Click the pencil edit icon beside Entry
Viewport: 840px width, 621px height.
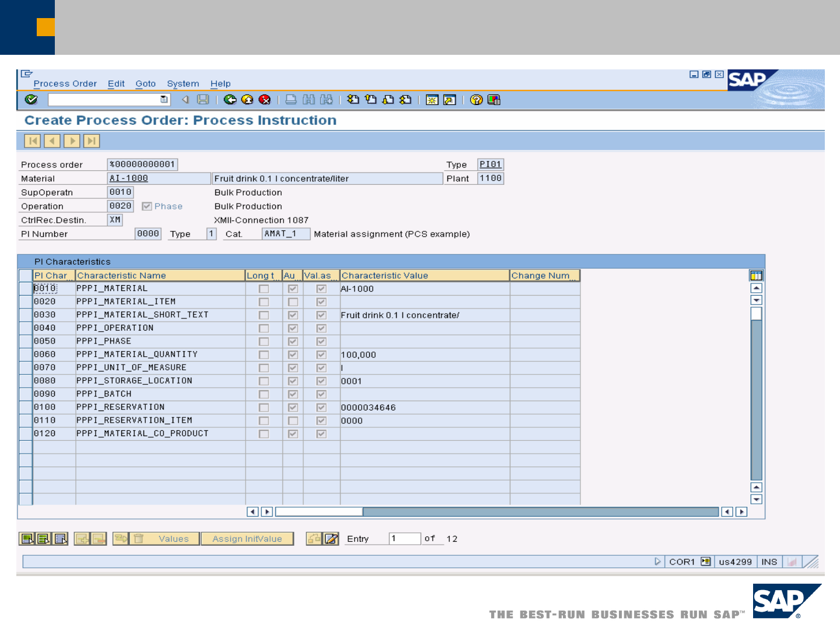point(331,539)
